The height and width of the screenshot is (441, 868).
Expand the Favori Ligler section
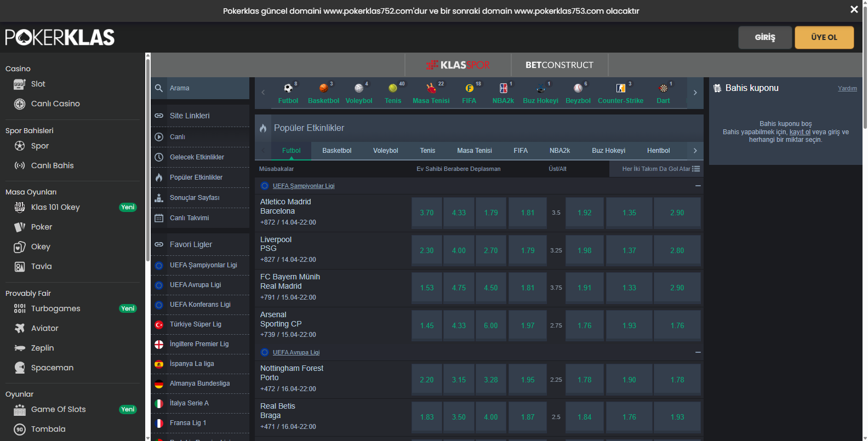(200, 244)
